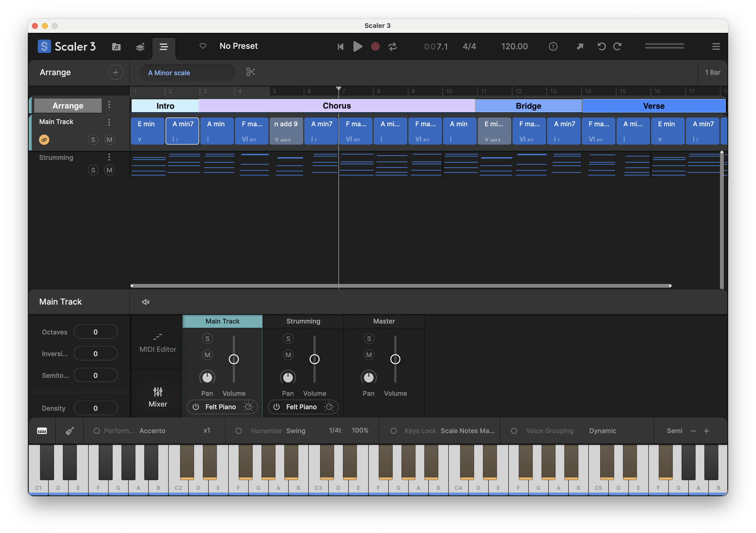Select the grey E min add 9 chord in bar 5

(x=286, y=131)
